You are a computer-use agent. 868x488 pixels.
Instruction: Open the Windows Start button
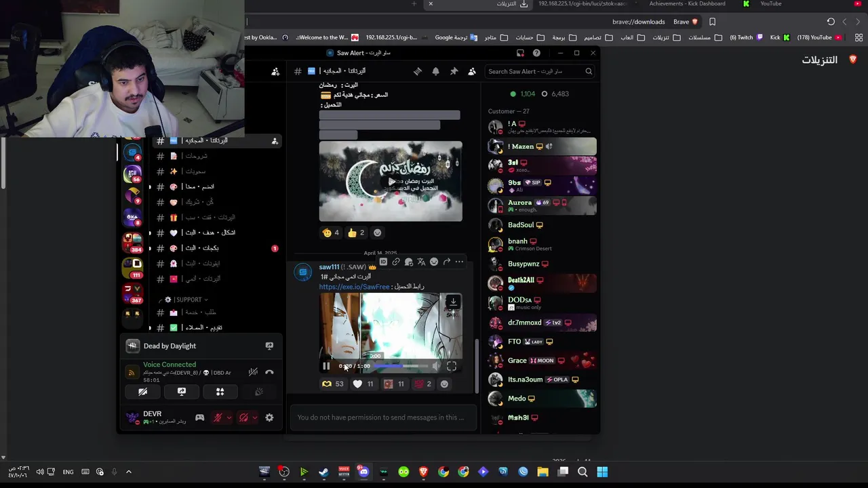tap(602, 472)
